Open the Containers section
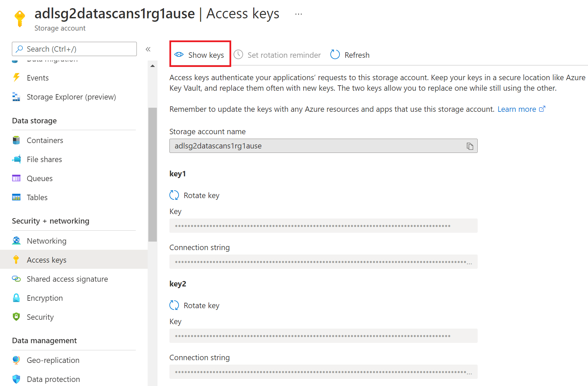The image size is (588, 386). pos(44,140)
